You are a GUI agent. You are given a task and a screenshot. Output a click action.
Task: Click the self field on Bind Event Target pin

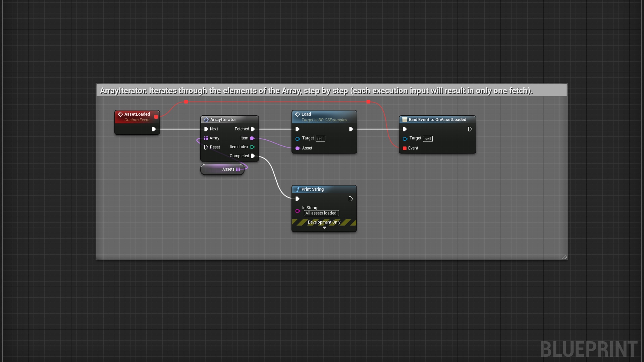(x=428, y=138)
